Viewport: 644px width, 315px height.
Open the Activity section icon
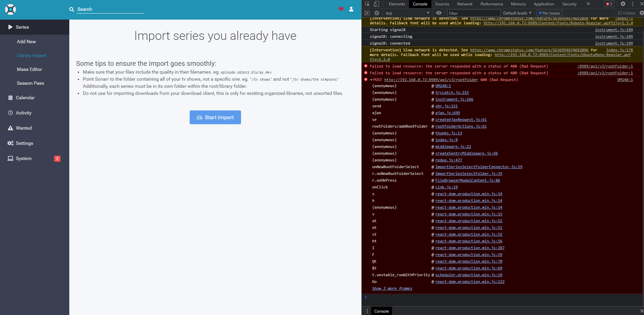10,113
